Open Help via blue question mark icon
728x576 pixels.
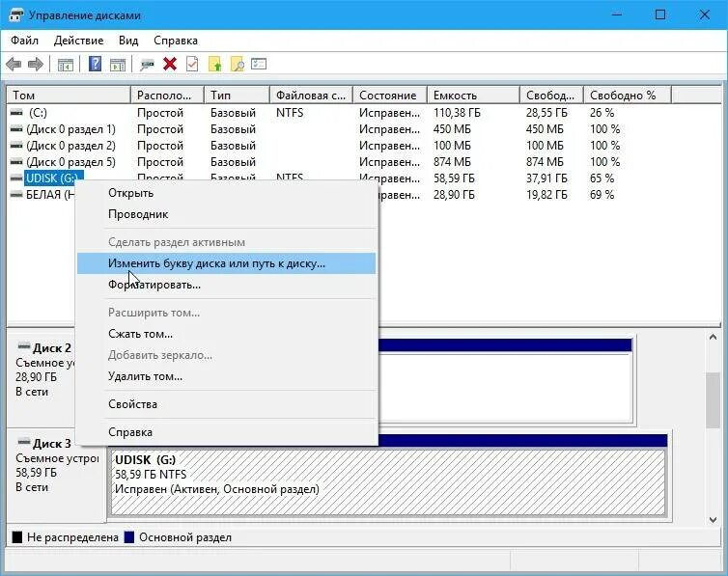tap(95, 64)
